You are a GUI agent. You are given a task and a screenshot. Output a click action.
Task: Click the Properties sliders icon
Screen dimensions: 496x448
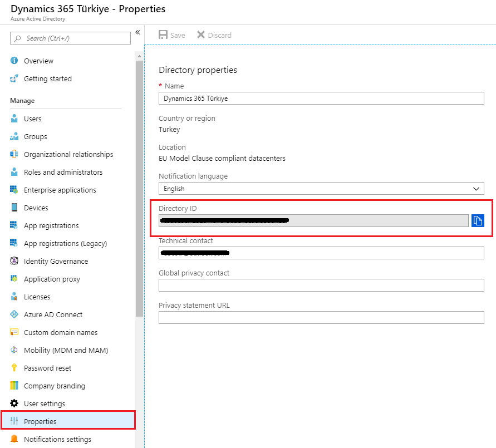coord(14,421)
